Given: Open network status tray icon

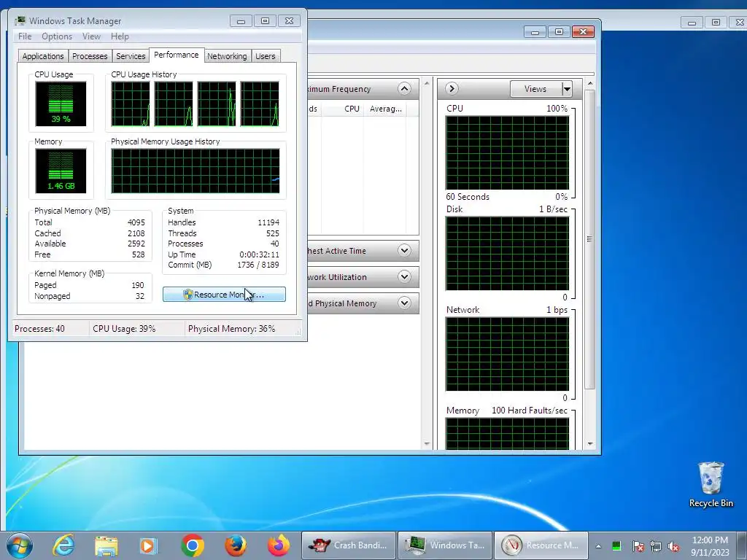Looking at the screenshot, I should pos(656,546).
